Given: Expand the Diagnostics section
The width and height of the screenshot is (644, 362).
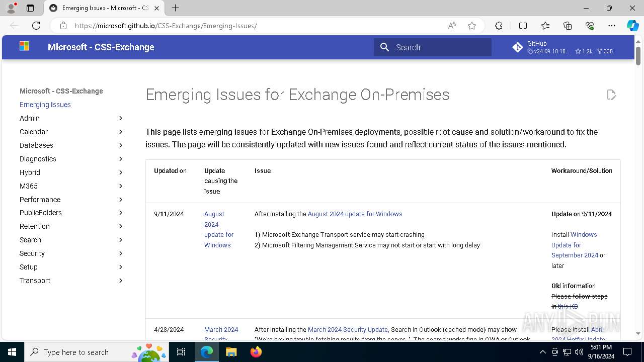Looking at the screenshot, I should click(x=121, y=159).
